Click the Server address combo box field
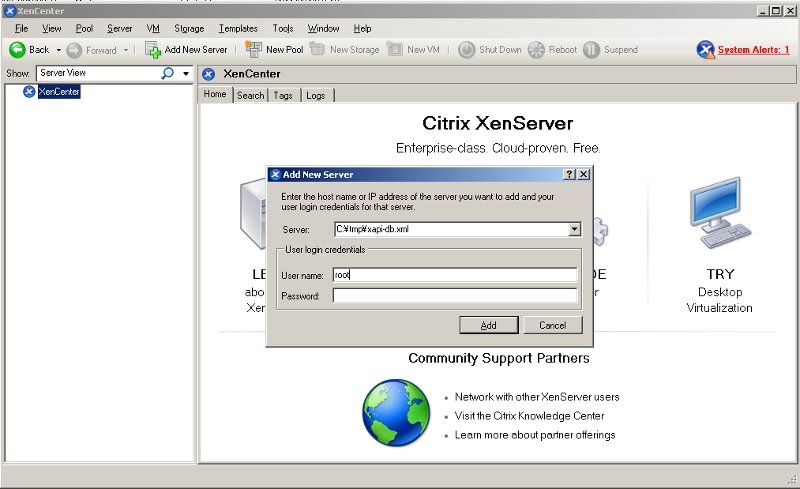Screen dimensions: 800x489 click(x=452, y=229)
